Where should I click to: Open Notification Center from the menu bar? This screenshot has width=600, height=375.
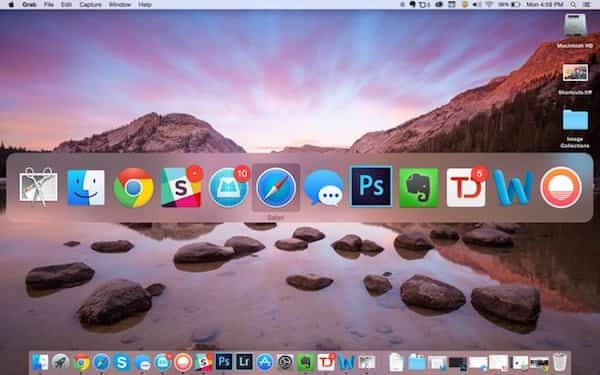point(587,5)
